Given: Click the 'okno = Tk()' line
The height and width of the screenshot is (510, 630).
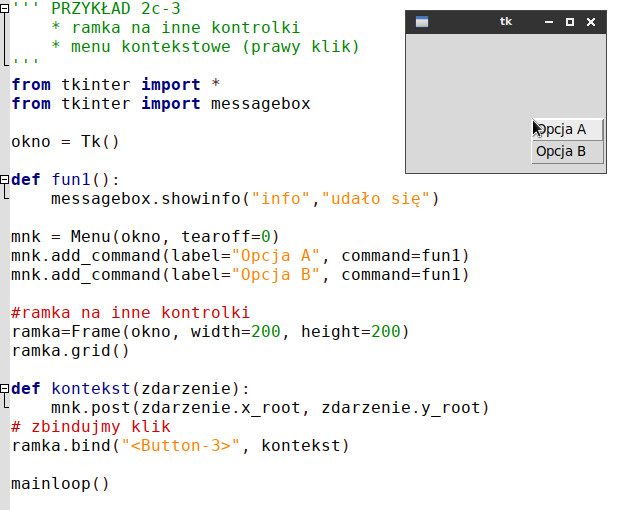Looking at the screenshot, I should (65, 142).
